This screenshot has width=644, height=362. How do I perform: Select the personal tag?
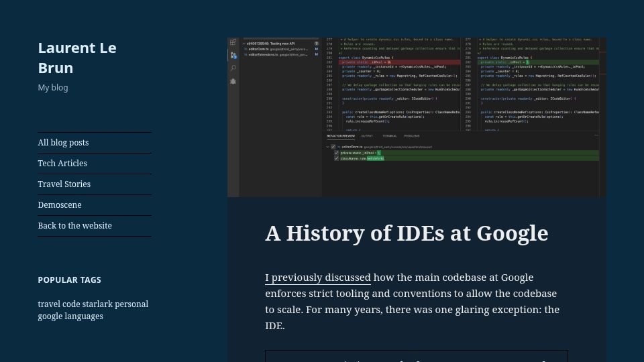tap(131, 304)
